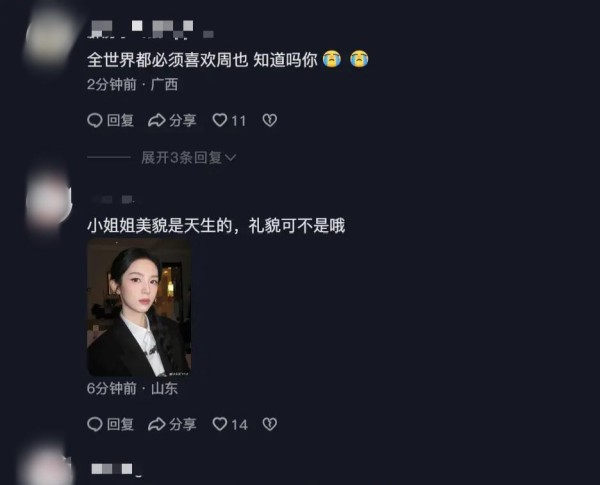Click the reply bubble icon on the 广西 comment
This screenshot has width=600, height=485.
95,120
